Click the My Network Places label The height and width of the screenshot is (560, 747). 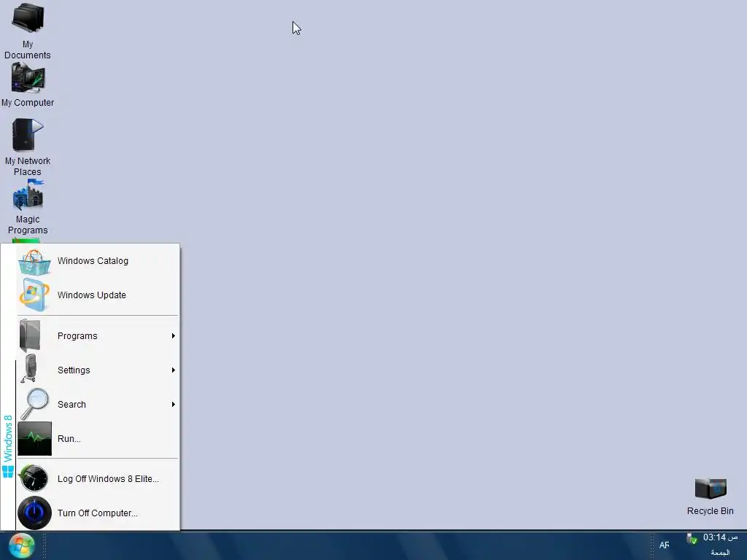coord(28,166)
